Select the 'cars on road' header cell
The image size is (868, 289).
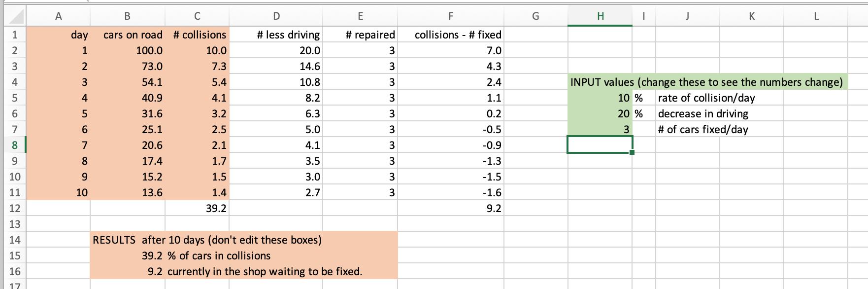click(x=128, y=35)
